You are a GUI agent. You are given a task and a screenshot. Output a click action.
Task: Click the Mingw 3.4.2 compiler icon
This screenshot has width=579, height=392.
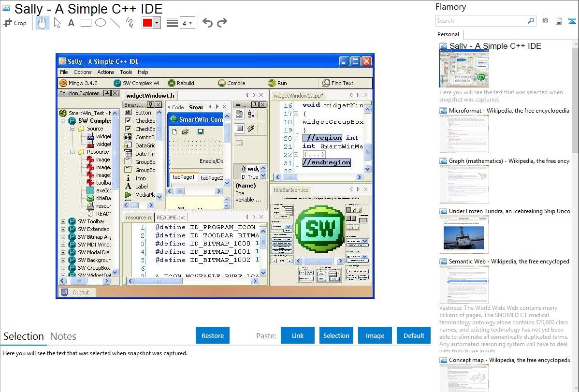(63, 83)
